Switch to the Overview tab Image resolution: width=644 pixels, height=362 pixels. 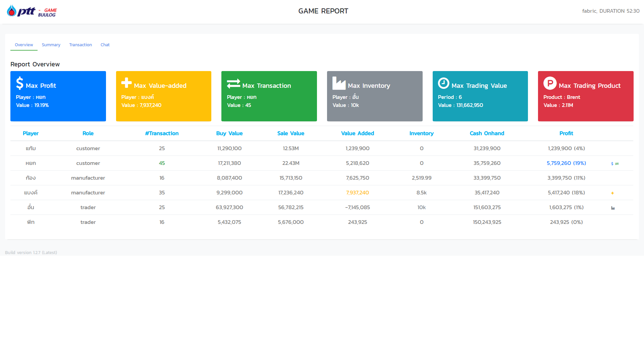pos(24,45)
